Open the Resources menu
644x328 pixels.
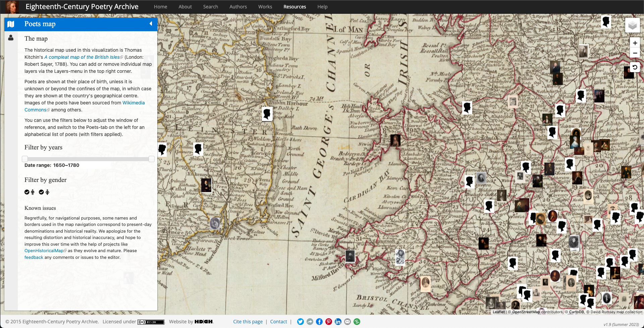point(295,7)
